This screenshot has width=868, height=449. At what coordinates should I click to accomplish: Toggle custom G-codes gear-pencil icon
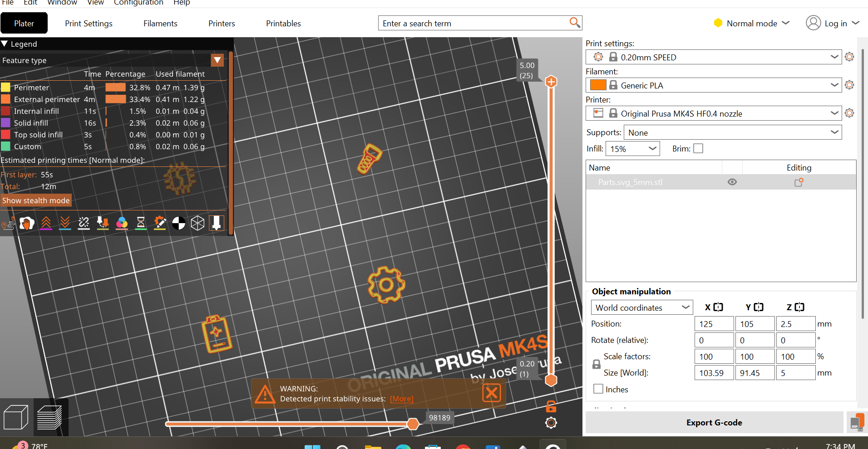click(x=160, y=223)
